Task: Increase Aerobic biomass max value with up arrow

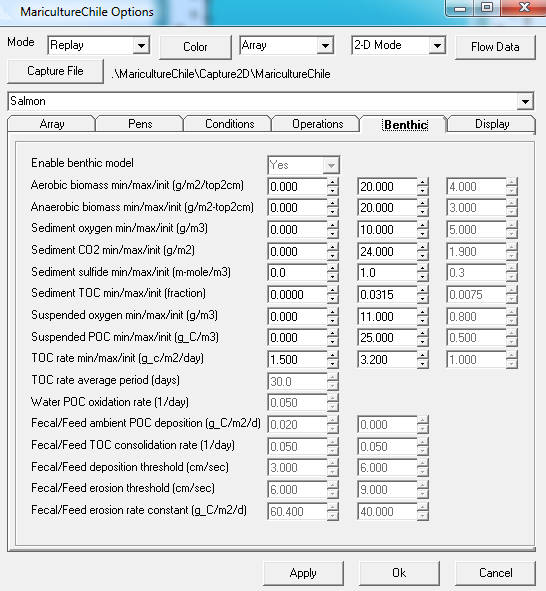Action: (422, 182)
